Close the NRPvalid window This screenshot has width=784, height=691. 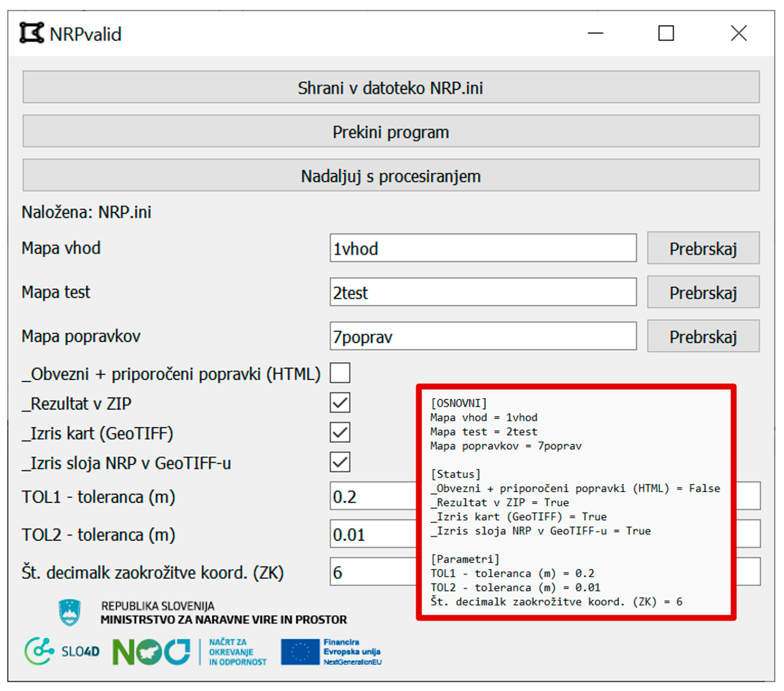(738, 33)
